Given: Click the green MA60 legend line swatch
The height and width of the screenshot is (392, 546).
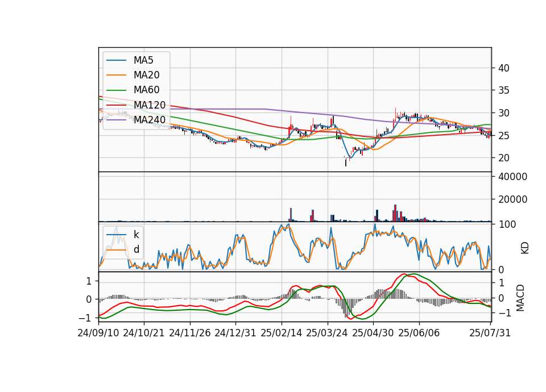Looking at the screenshot, I should (116, 90).
